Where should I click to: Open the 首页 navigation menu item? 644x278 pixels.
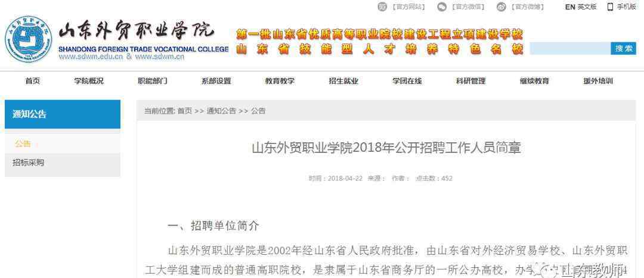click(x=33, y=81)
